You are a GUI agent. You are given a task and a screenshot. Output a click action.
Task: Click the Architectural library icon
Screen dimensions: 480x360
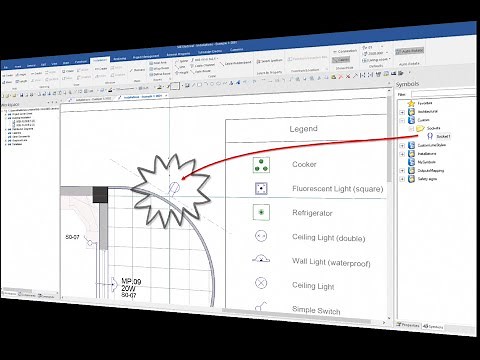412,112
